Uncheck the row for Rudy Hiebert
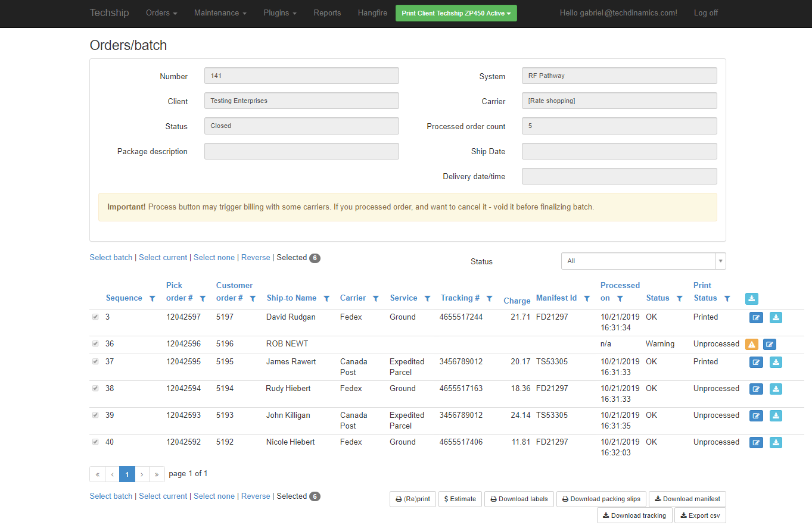The height and width of the screenshot is (525, 812). pyautogui.click(x=95, y=388)
